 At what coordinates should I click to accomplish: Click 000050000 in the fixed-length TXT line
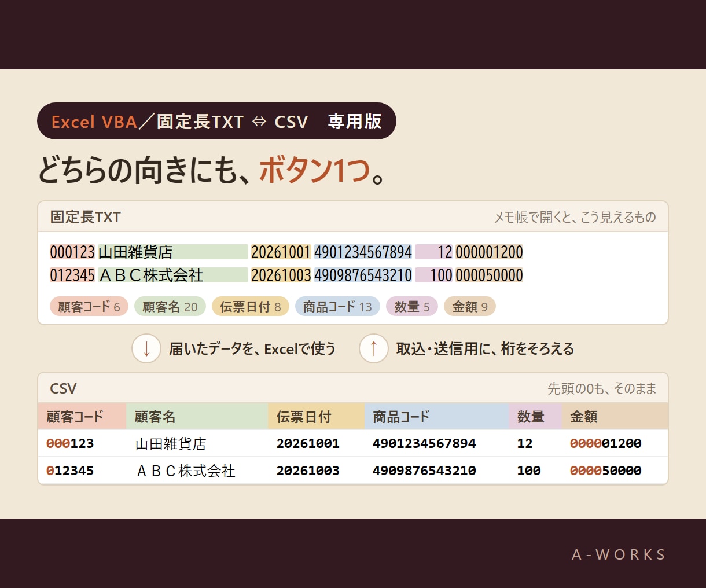tap(490, 275)
